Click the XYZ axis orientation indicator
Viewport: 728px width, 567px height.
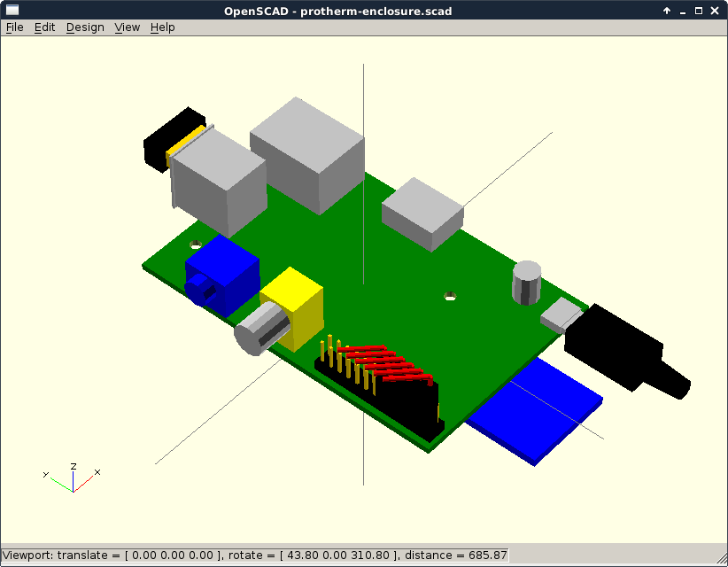point(72,478)
